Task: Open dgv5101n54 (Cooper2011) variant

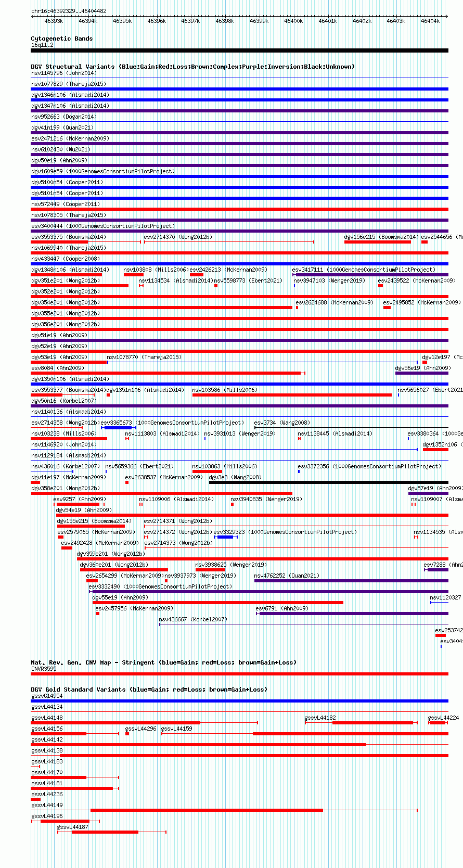Action: pos(67,193)
